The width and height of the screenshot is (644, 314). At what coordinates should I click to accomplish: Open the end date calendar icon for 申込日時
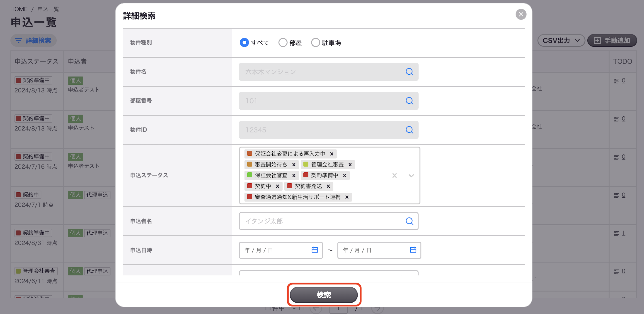tap(413, 250)
